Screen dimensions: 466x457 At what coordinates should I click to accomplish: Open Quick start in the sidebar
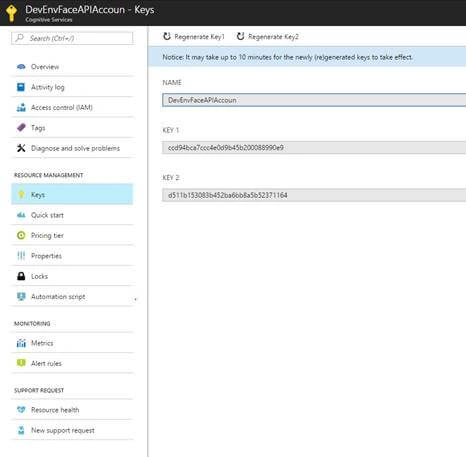(x=72, y=215)
